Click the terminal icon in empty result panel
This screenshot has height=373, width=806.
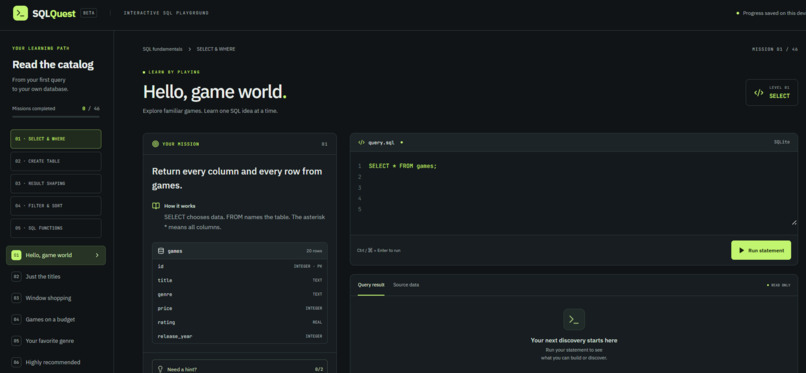click(x=574, y=320)
